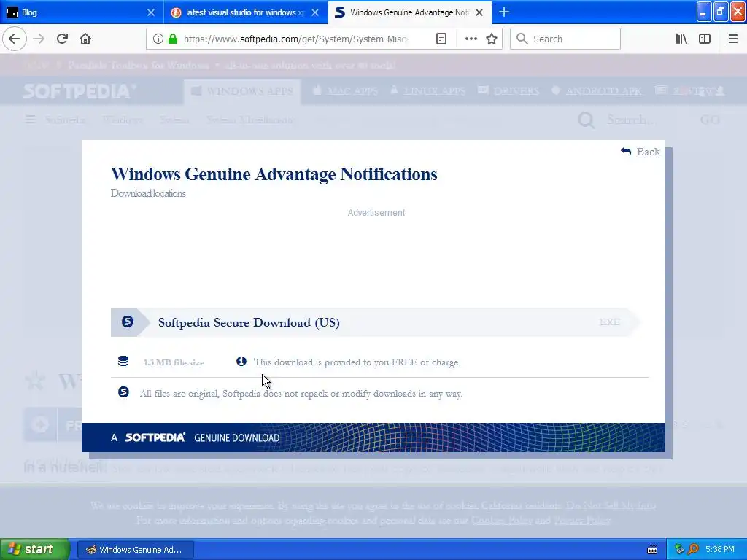Open the dimmed Softpedia hamburger menu icon
The image size is (747, 560).
[x=30, y=119]
